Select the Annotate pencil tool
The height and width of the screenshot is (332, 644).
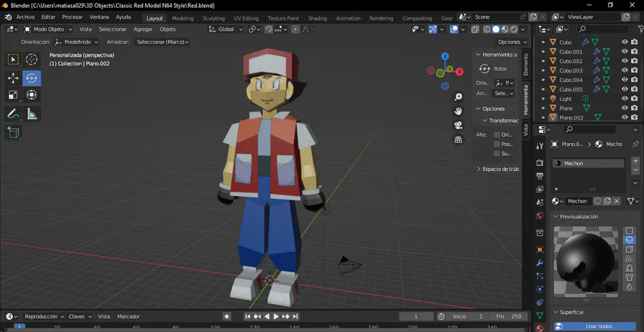(13, 114)
